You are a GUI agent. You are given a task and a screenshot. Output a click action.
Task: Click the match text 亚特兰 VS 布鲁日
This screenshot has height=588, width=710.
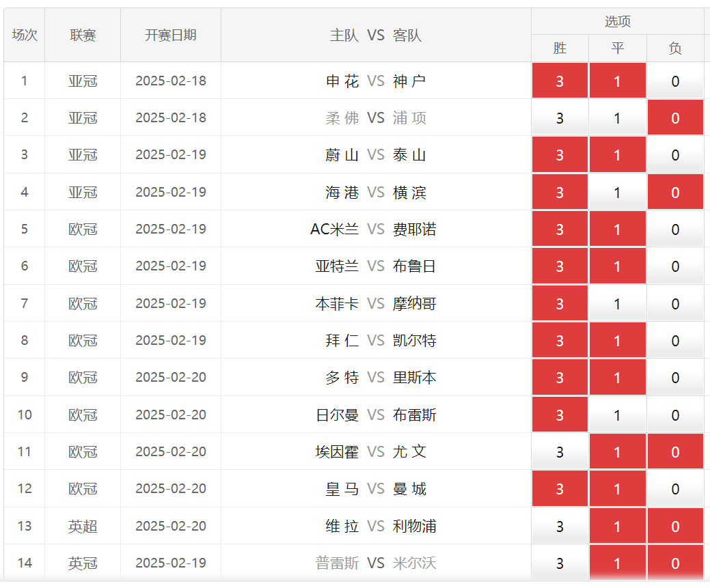point(376,266)
